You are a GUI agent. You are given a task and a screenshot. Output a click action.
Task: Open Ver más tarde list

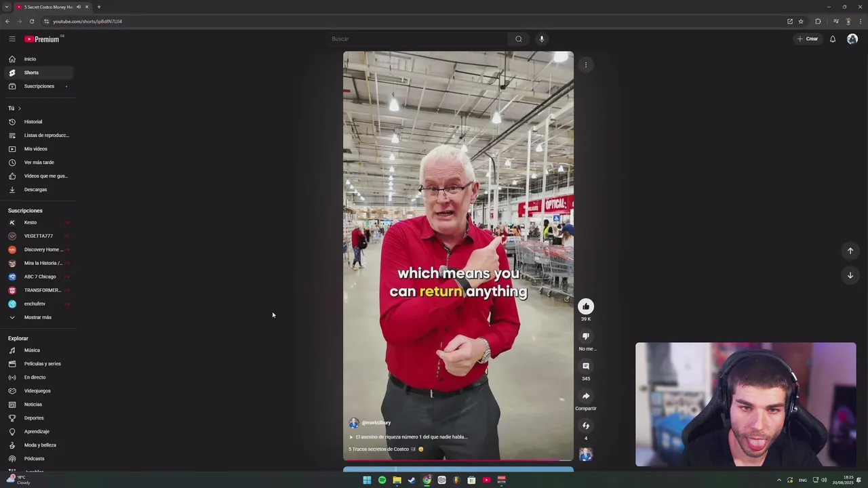click(38, 163)
